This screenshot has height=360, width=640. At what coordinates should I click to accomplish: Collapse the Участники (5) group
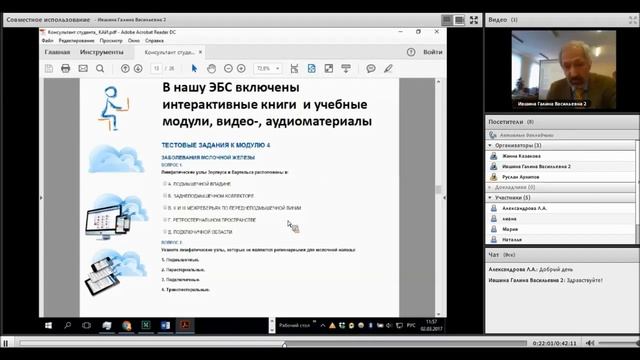click(490, 198)
